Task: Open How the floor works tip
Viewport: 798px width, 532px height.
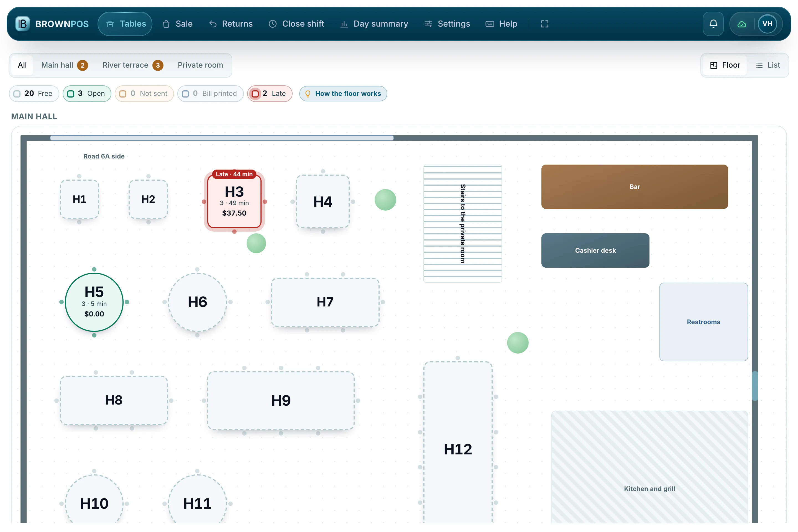Action: [343, 94]
